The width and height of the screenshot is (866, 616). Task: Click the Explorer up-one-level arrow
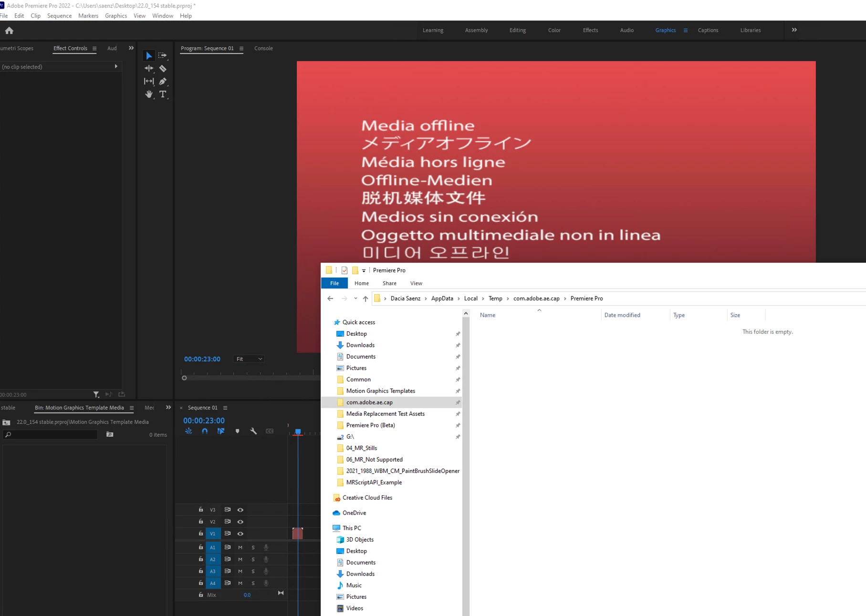[x=365, y=298]
